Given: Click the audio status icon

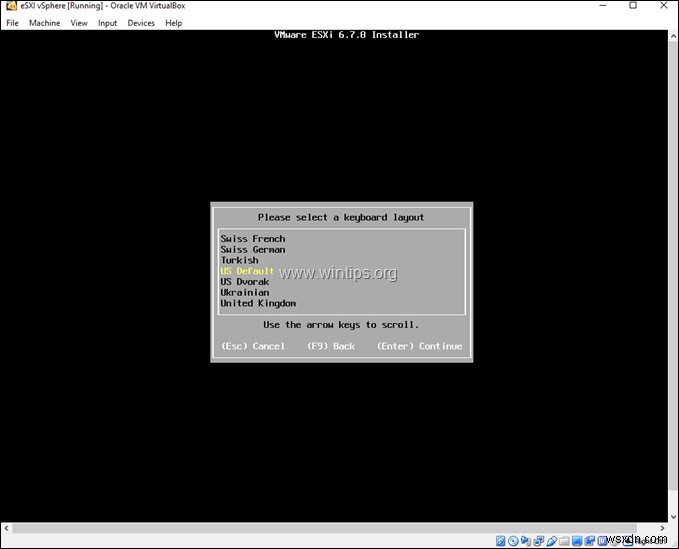Looking at the screenshot, I should point(526,541).
